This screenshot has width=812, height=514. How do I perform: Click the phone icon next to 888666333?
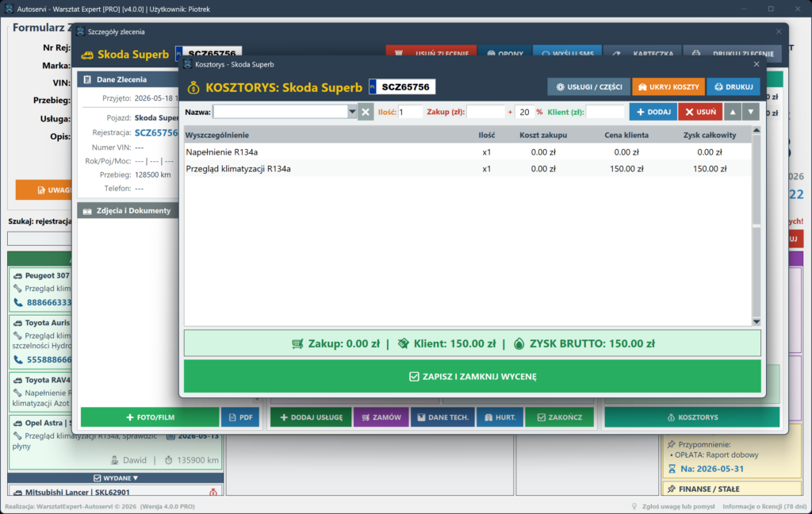18,302
